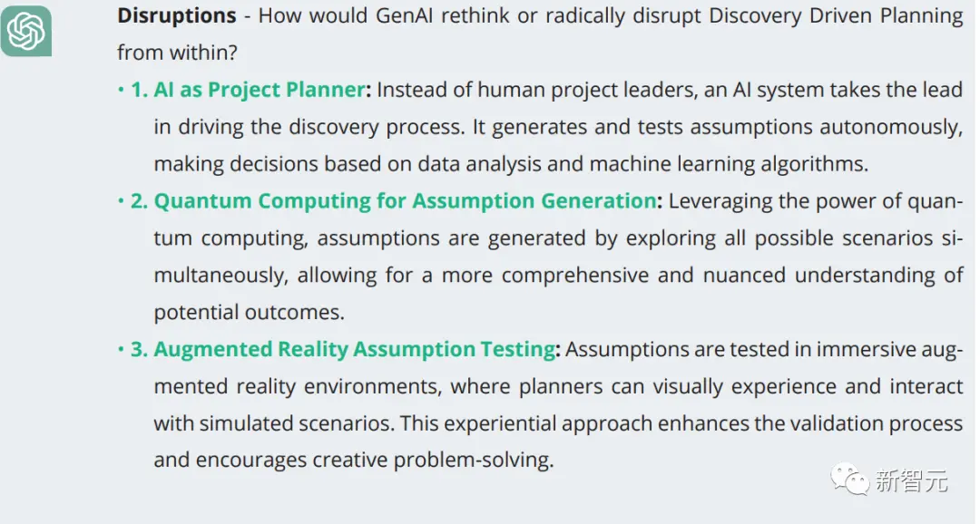
Task: Click the green number 3 list marker
Action: point(139,349)
